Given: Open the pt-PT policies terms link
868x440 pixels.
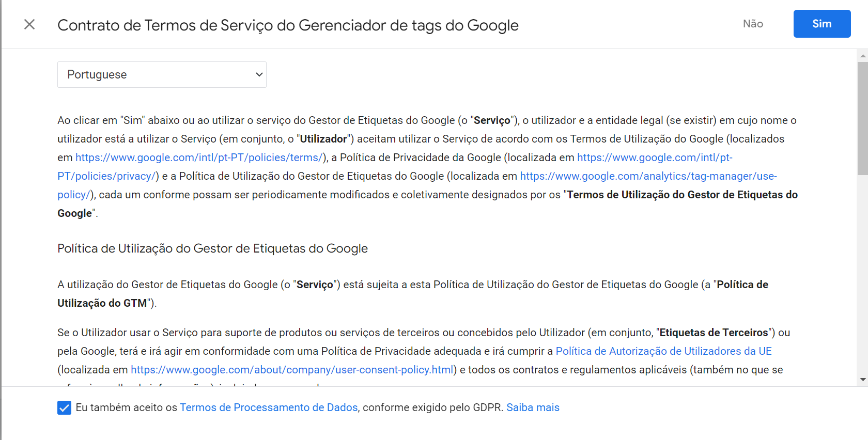Looking at the screenshot, I should coord(199,158).
